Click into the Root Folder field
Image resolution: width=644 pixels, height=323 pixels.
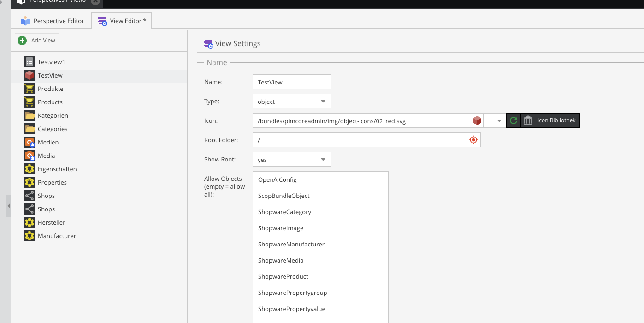click(x=366, y=140)
